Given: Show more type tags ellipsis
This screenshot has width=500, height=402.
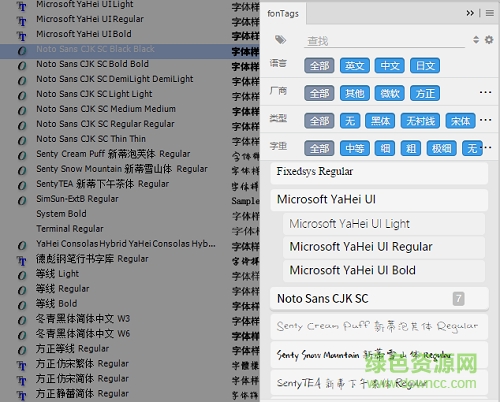Looking at the screenshot, I should tap(485, 120).
